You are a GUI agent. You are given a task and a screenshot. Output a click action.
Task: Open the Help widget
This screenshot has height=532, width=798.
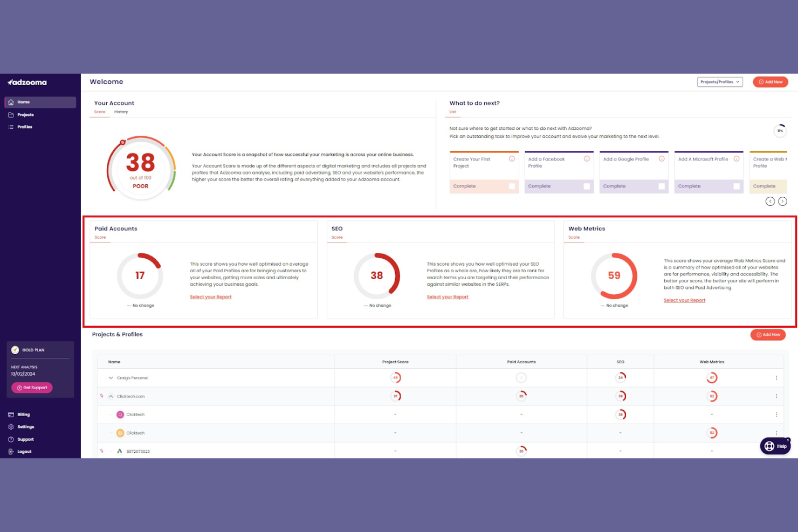[775, 446]
